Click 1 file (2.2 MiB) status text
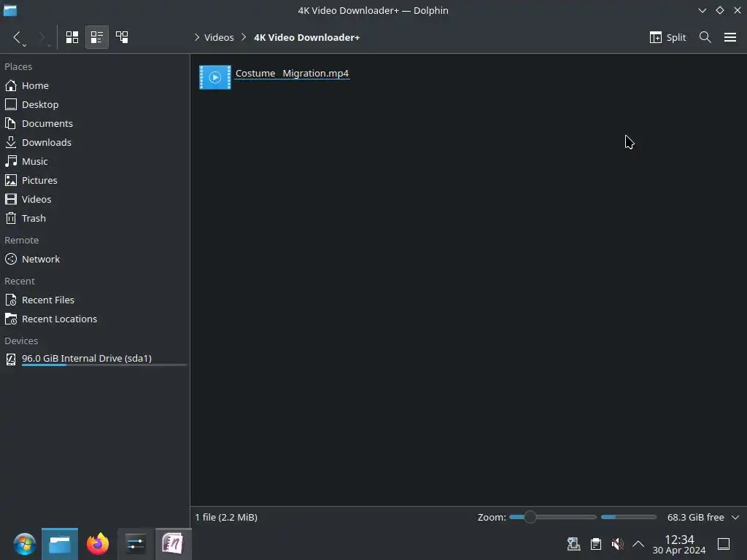The height and width of the screenshot is (560, 747). [226, 517]
